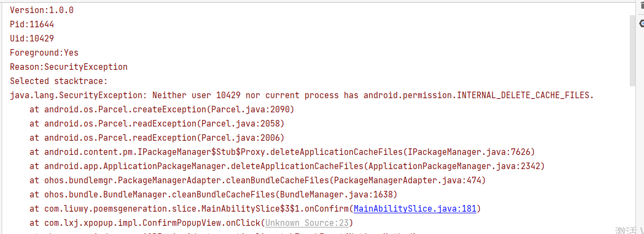The height and width of the screenshot is (234, 644).
Task: Click the Pid:11644 log line
Action: [x=32, y=25]
